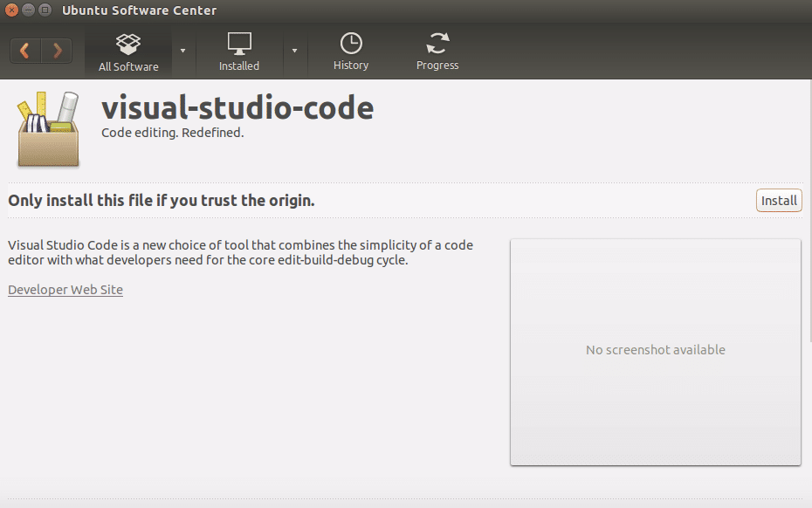This screenshot has height=508, width=812.
Task: Maximize the Ubuntu Software Center window
Action: (45, 10)
